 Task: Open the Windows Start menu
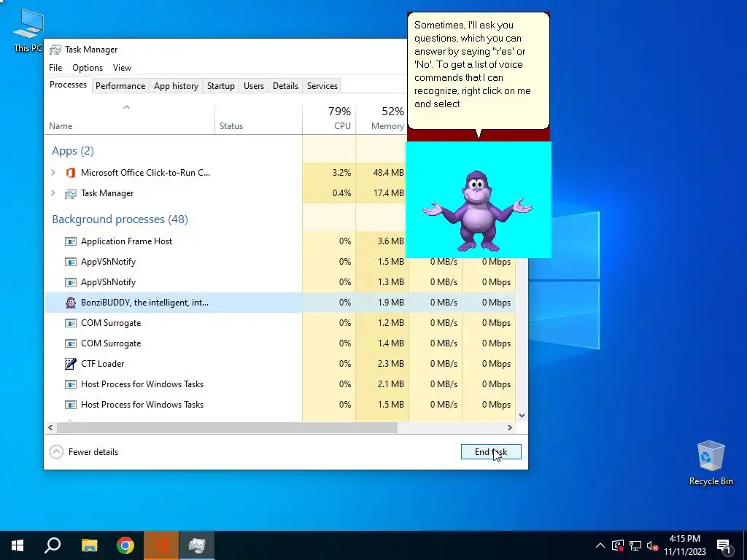[x=18, y=545]
